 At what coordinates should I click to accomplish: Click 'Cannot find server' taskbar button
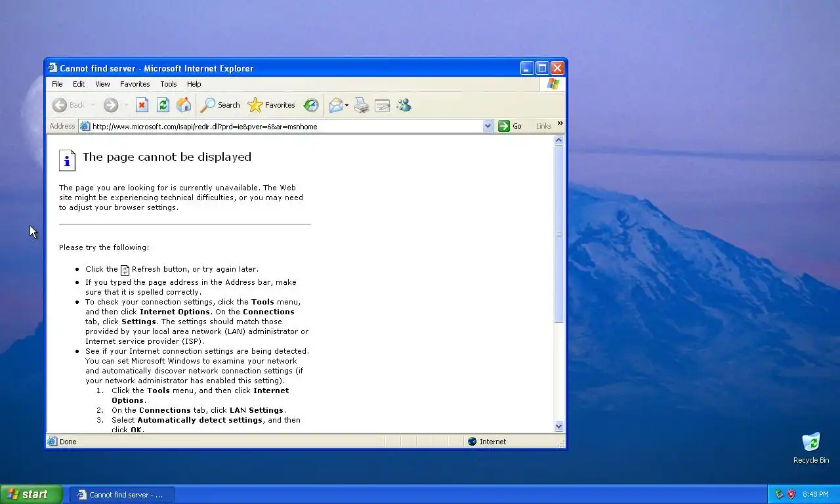click(x=122, y=495)
